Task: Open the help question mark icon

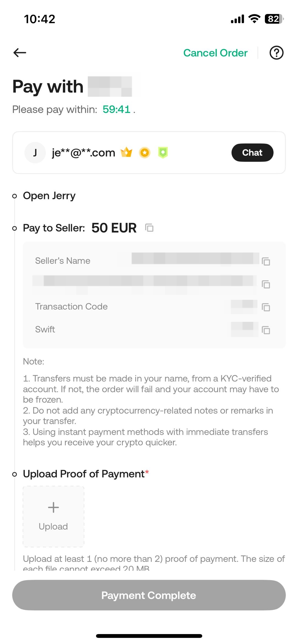Action: pyautogui.click(x=276, y=53)
